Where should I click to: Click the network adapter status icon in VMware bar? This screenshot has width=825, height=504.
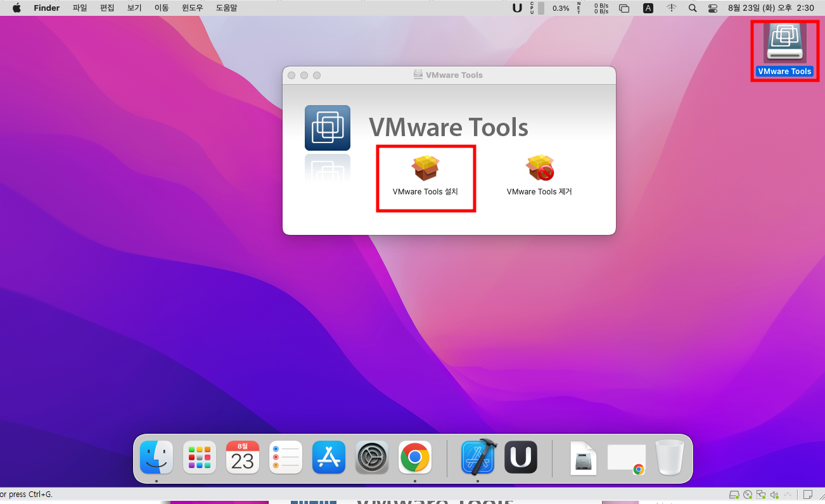click(x=761, y=495)
